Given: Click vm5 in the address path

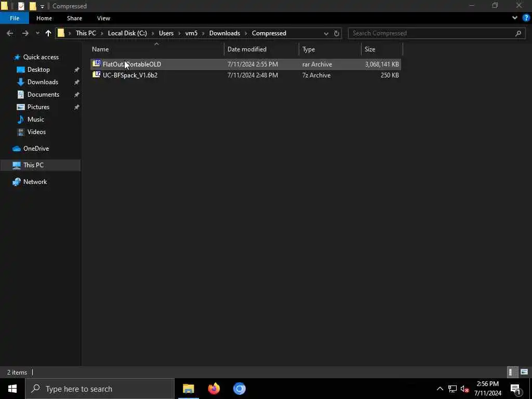Looking at the screenshot, I should tap(191, 33).
